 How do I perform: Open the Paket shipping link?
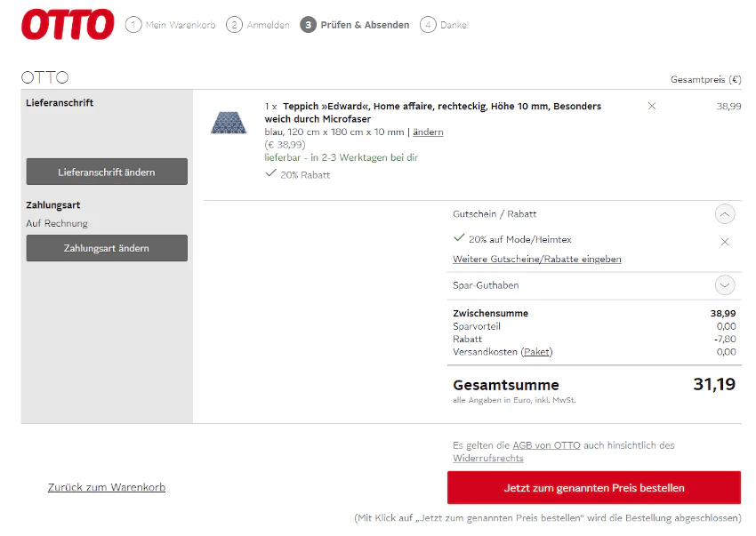pos(536,352)
